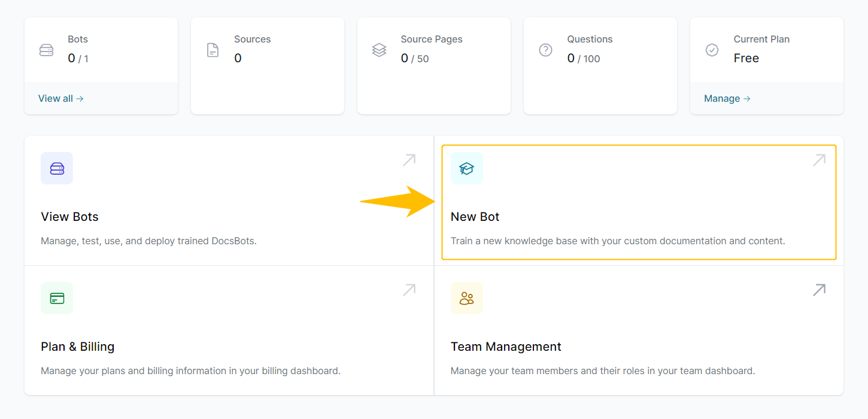Open Team Management title
This screenshot has height=419, width=868.
point(506,347)
